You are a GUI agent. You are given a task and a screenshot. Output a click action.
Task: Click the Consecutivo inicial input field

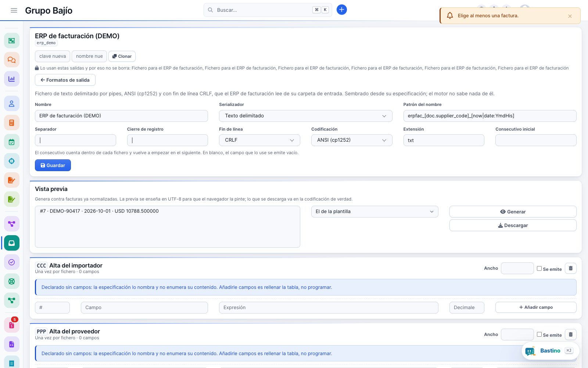pyautogui.click(x=536, y=140)
